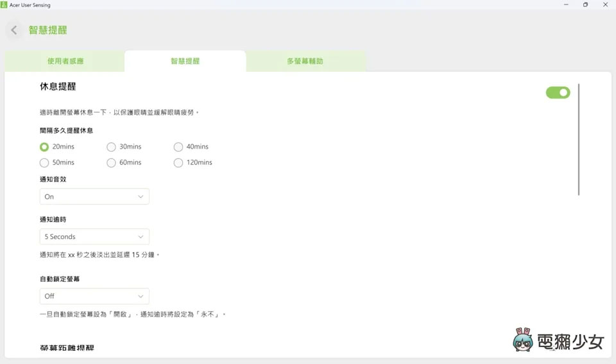Click the 電獺少女 watermark logo
616x364 pixels.
click(559, 340)
